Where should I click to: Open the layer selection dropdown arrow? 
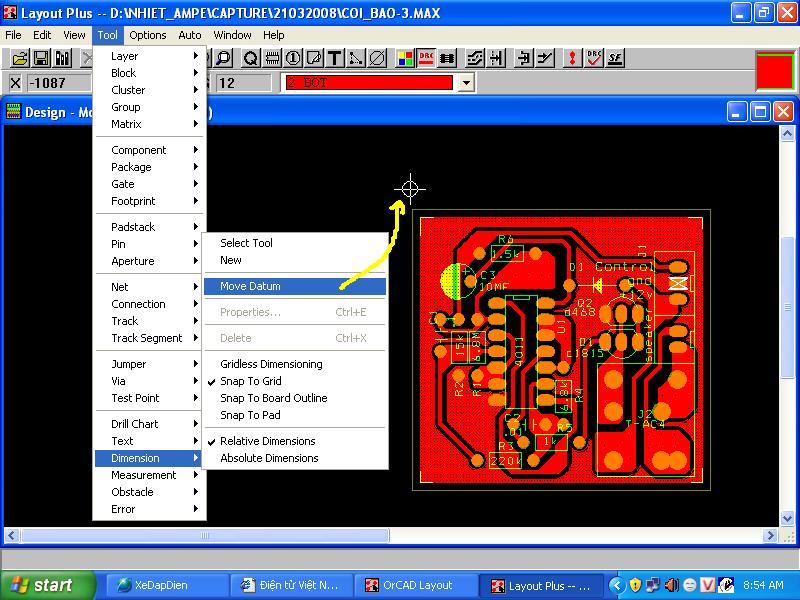point(465,83)
